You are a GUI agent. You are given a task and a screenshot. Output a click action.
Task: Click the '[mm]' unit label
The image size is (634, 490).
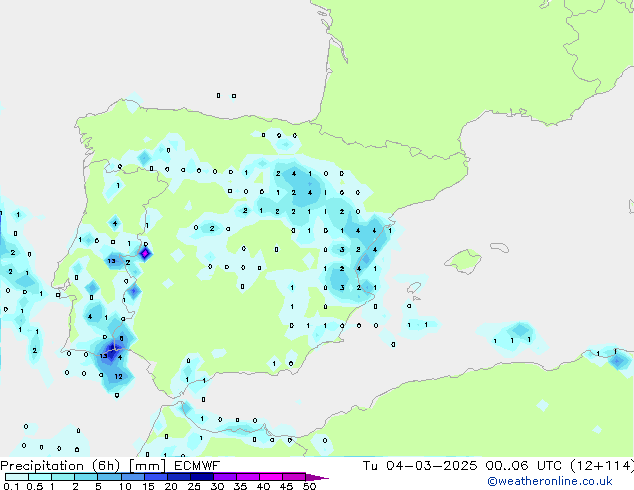click(x=147, y=466)
